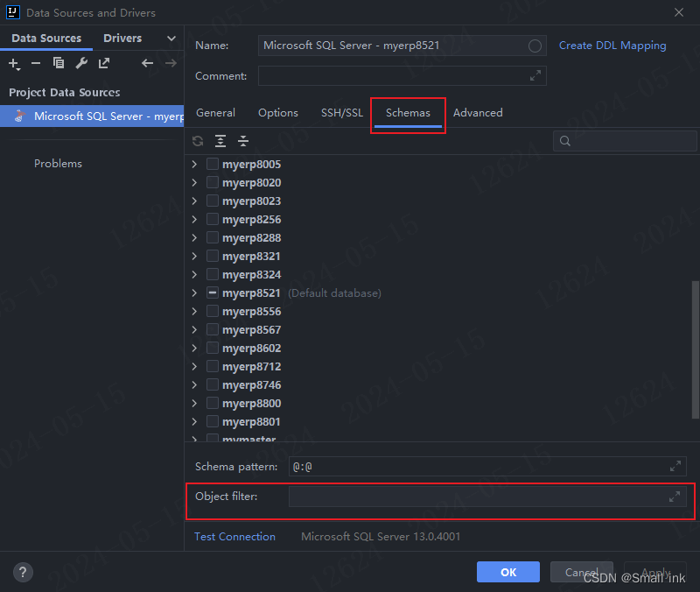The image size is (700, 592).
Task: Expand the myerp8321 tree node
Action: coord(194,256)
